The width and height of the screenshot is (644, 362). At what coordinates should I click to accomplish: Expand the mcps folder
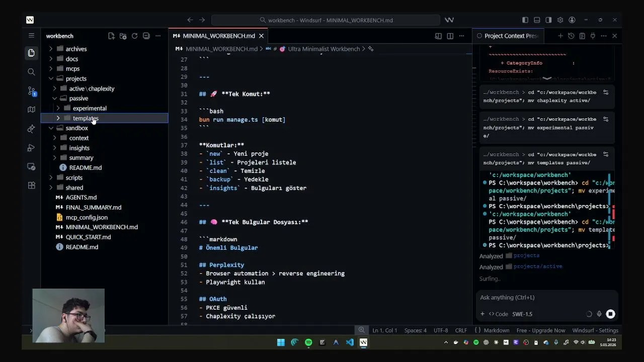pos(51,68)
